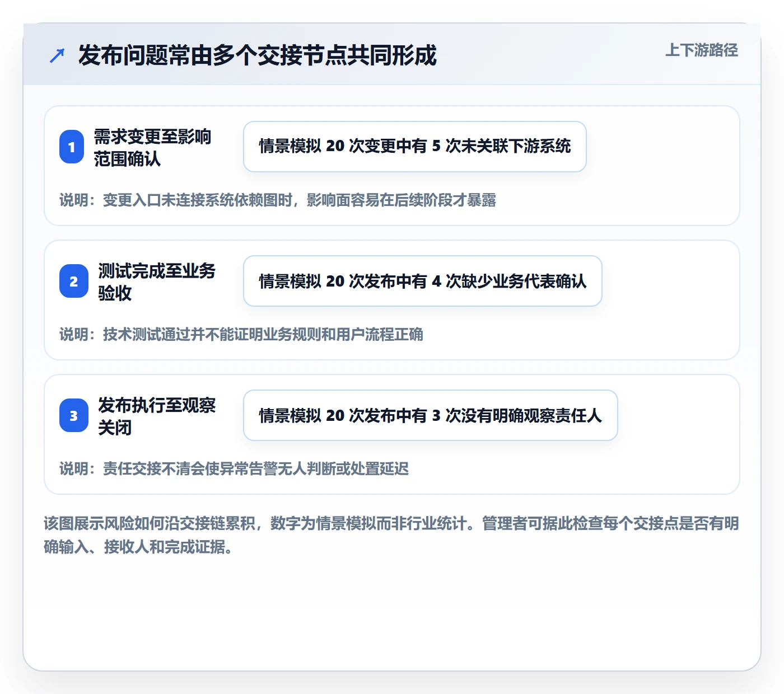Click the note 责任交接不清会使异常告警无人判断

coord(234,468)
